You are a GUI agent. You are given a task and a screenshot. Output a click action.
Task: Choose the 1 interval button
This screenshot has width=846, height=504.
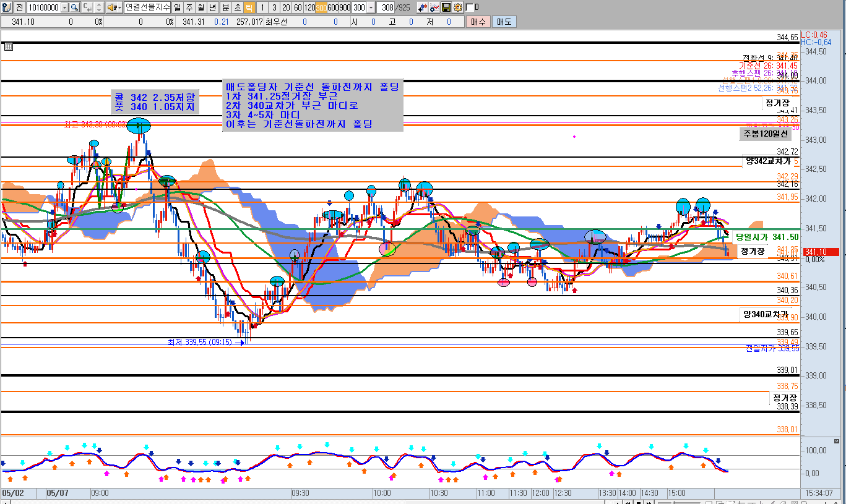pyautogui.click(x=262, y=7)
